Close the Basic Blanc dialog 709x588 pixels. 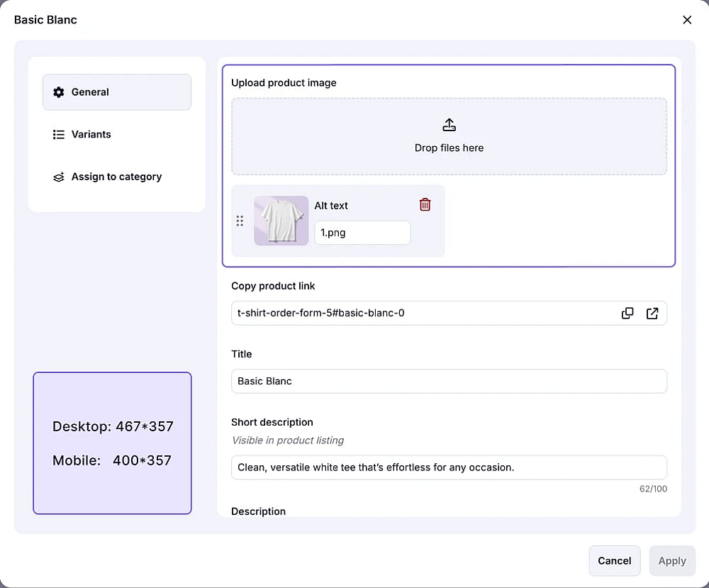[687, 20]
